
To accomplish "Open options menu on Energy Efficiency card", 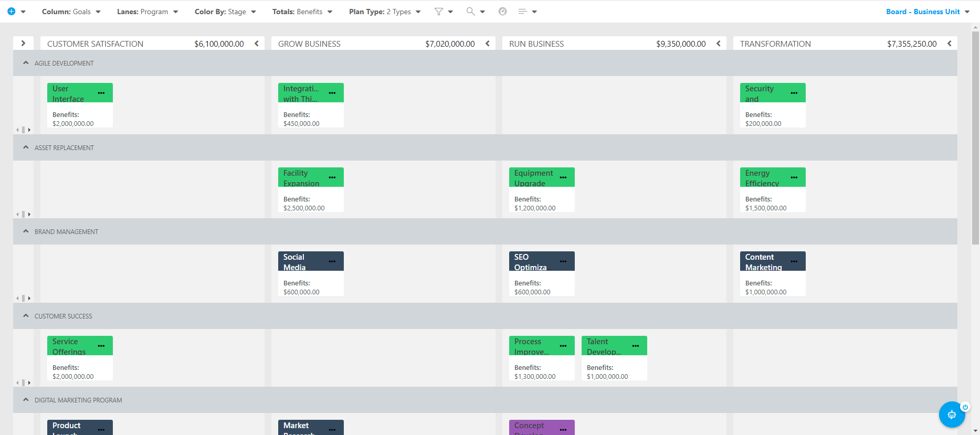I will (x=794, y=178).
